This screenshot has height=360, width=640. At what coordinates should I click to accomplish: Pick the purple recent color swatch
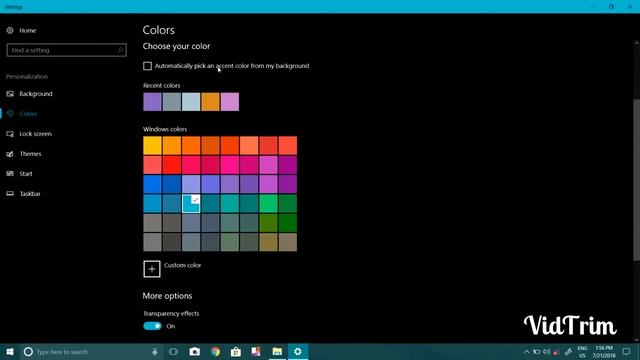152,102
